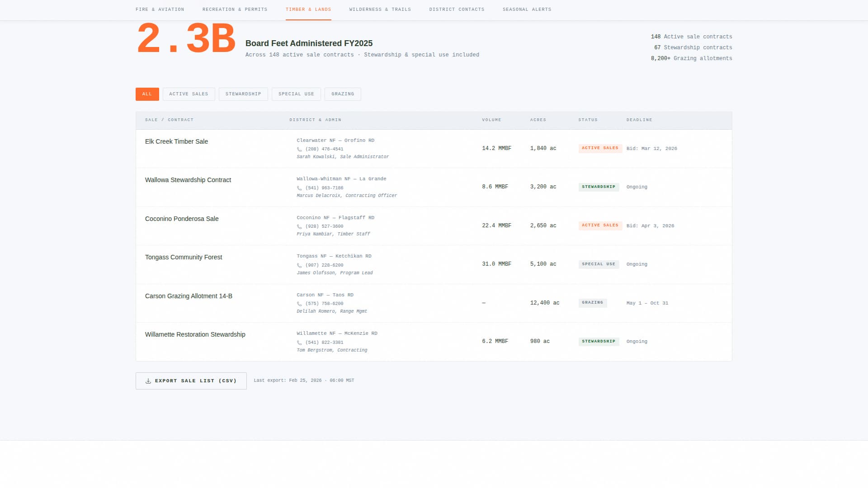The height and width of the screenshot is (488, 868).
Task: Click the 'Bid: Mar 12, 2026' deadline
Action: point(651,149)
